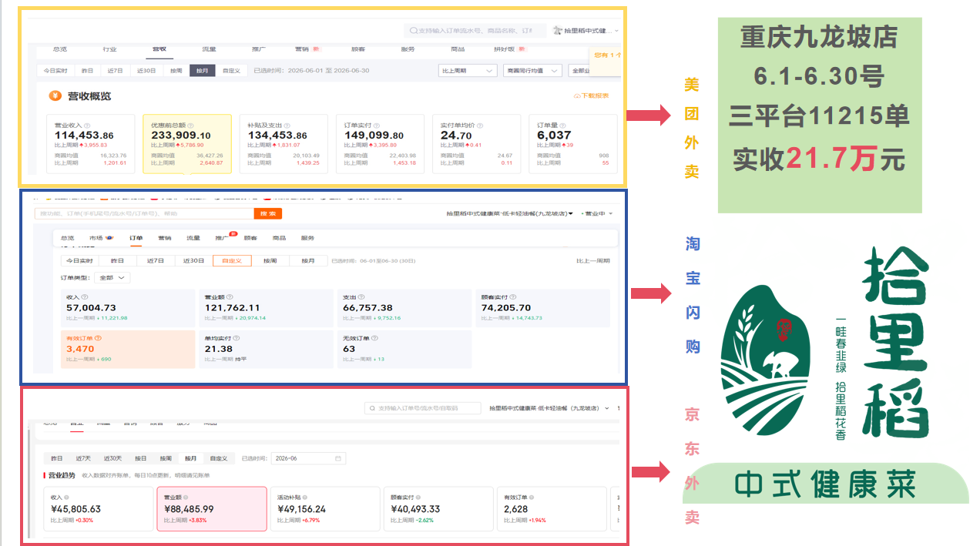Select 自定义 range in the Taobao panel

click(232, 260)
